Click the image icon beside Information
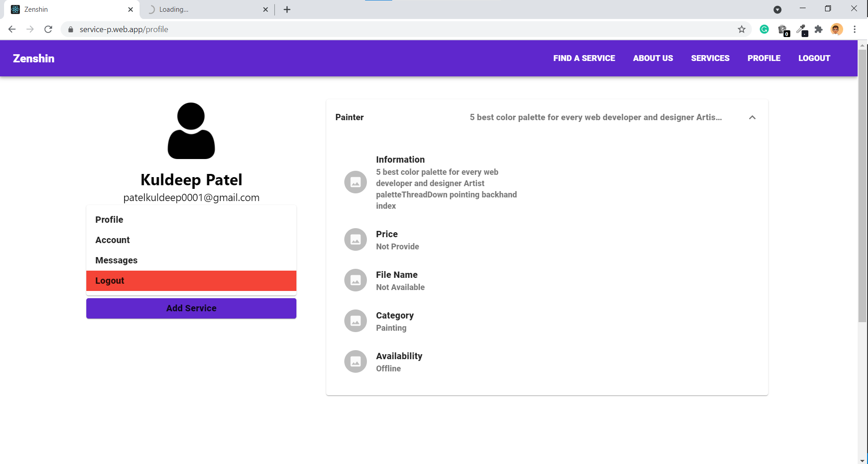 (x=356, y=182)
